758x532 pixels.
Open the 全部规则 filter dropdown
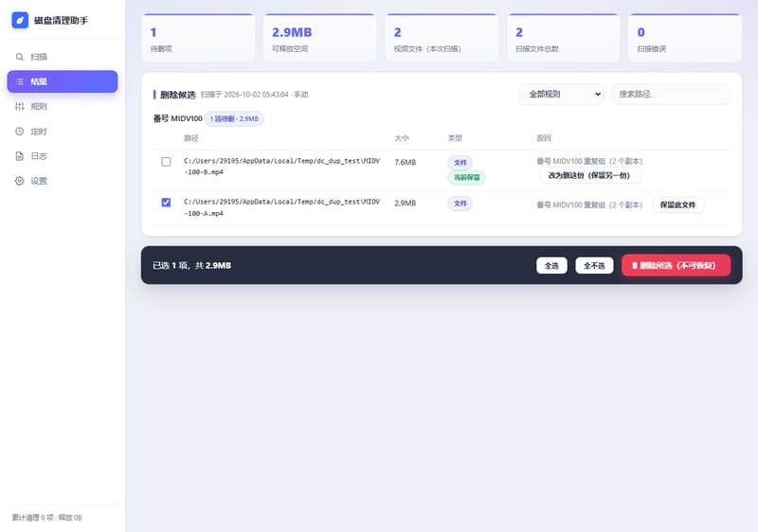pos(561,94)
